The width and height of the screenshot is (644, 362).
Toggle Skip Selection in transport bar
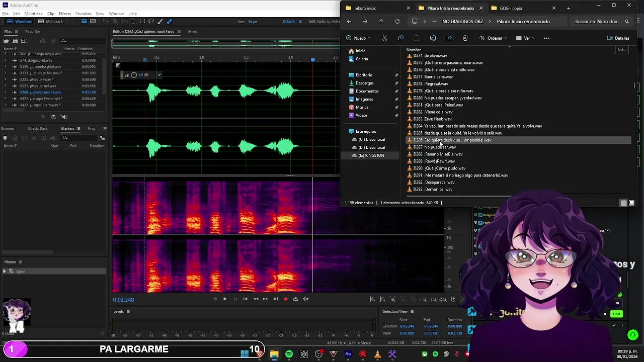click(x=305, y=299)
